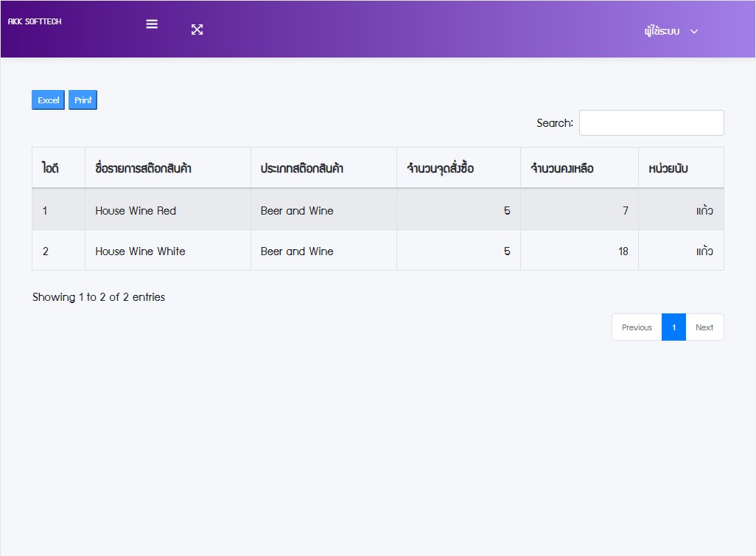Select page 1 in pagination
Viewport: 756px width, 556px height.
(673, 327)
